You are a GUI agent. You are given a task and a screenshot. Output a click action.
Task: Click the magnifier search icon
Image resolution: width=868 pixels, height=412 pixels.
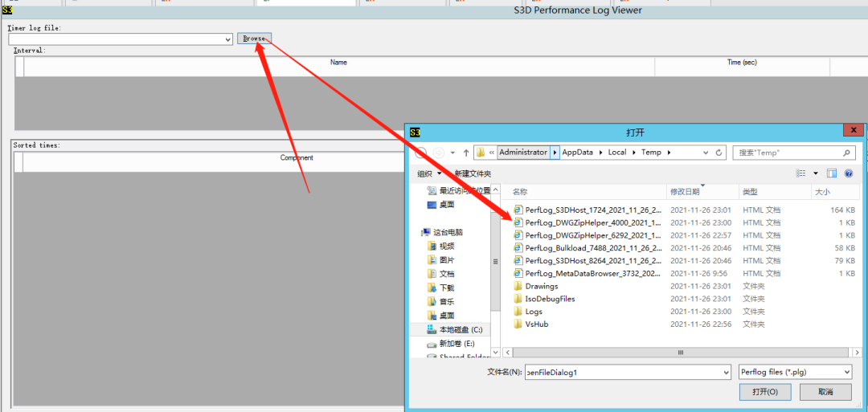(x=846, y=153)
